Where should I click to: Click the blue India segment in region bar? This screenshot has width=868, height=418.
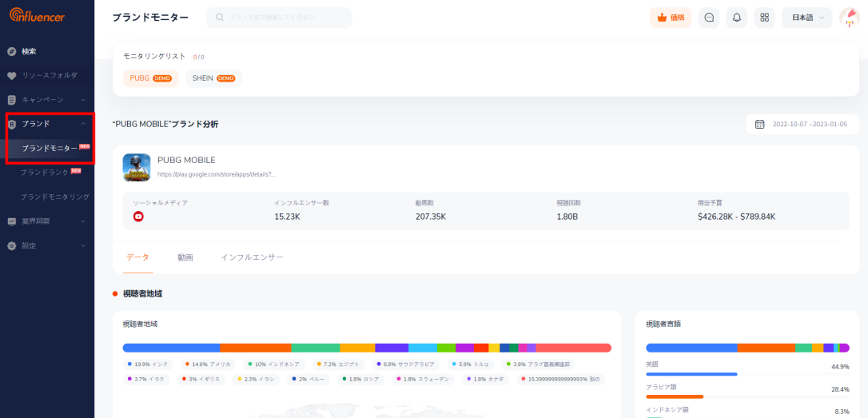[x=171, y=348]
